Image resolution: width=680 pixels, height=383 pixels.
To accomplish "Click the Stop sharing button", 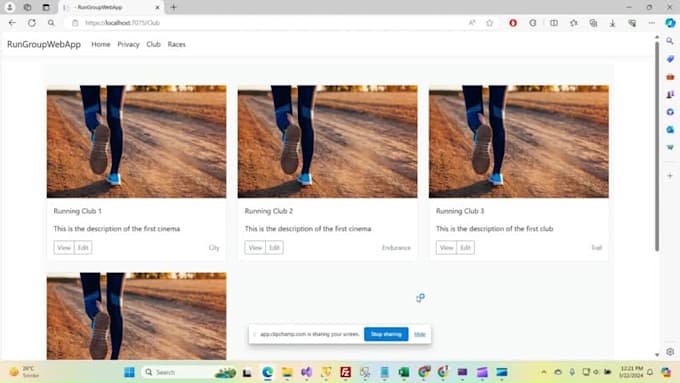I will (x=386, y=334).
